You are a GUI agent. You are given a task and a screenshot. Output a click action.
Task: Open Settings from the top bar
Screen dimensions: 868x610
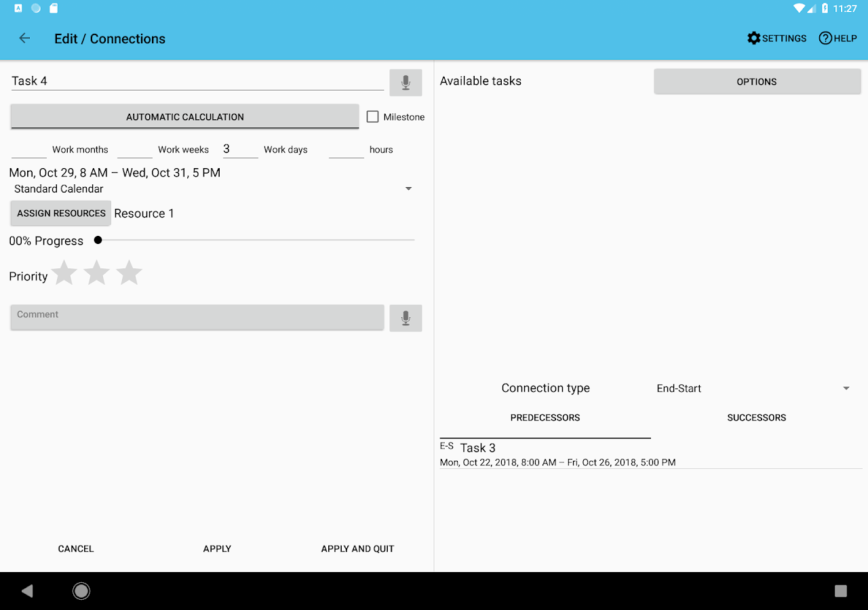pyautogui.click(x=776, y=38)
